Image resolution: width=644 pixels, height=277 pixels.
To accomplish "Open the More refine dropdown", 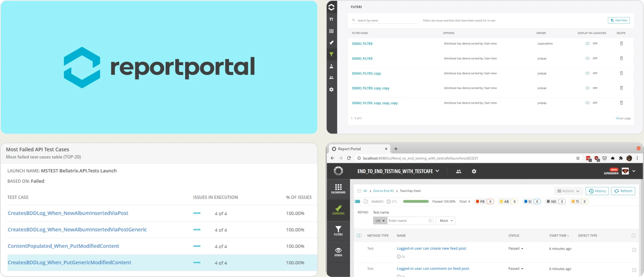I will 446,221.
